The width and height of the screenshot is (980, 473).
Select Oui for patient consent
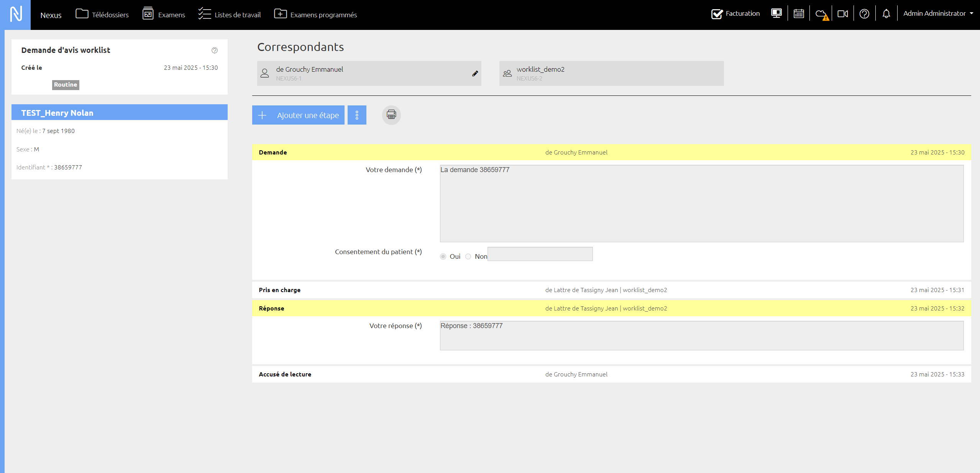click(x=443, y=256)
